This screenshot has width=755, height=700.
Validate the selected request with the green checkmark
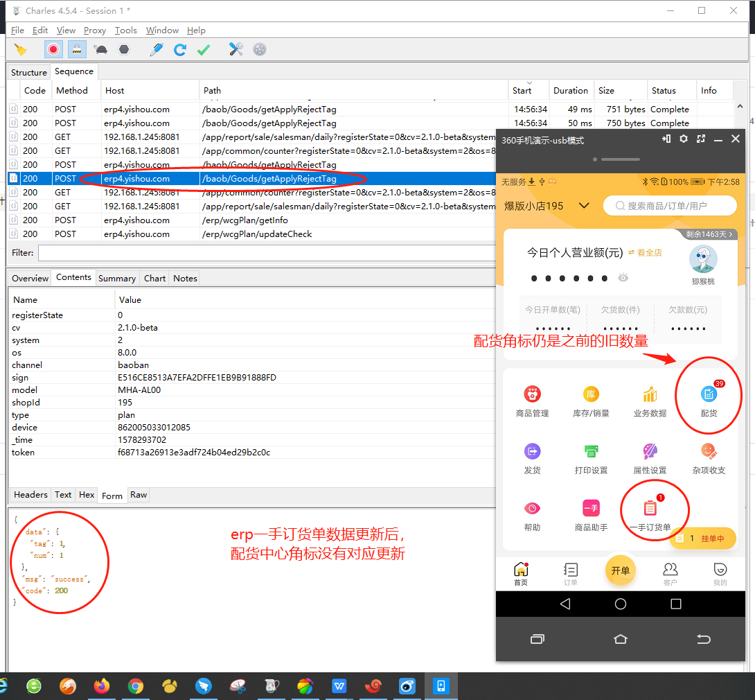[204, 49]
